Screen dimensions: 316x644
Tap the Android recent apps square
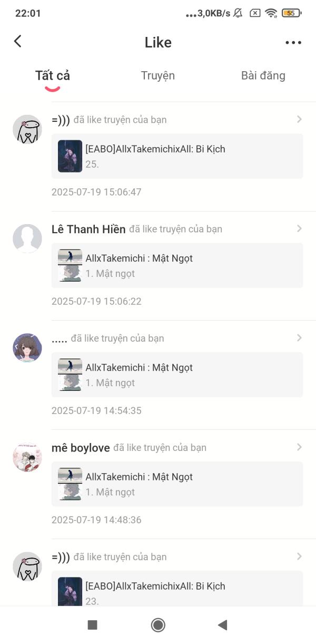pos(92,625)
